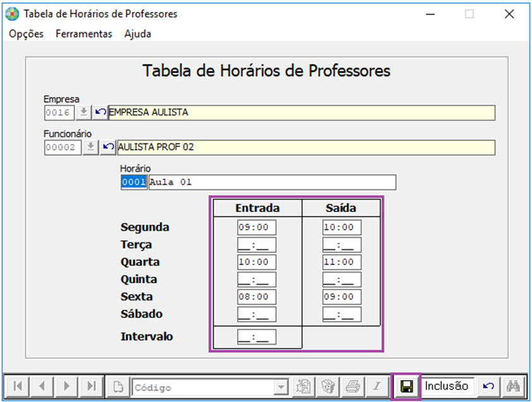The width and height of the screenshot is (532, 402).
Task: Click Empresa lookup download arrow button
Action: (x=84, y=112)
